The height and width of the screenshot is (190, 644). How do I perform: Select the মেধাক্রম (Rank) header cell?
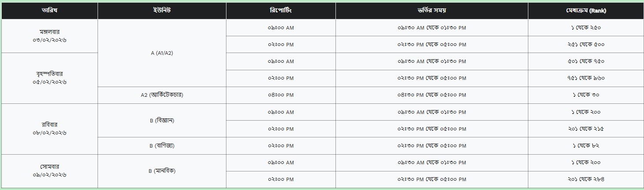coord(585,11)
